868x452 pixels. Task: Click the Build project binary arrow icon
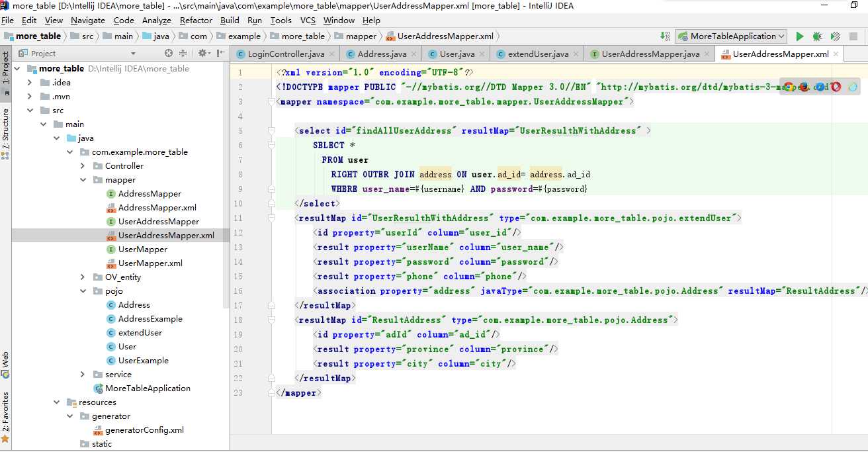pyautogui.click(x=665, y=36)
